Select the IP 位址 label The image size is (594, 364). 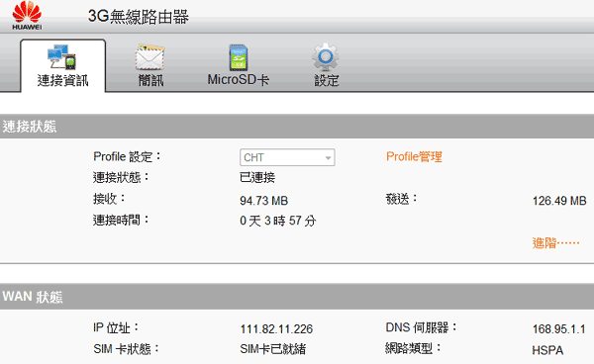coord(116,327)
